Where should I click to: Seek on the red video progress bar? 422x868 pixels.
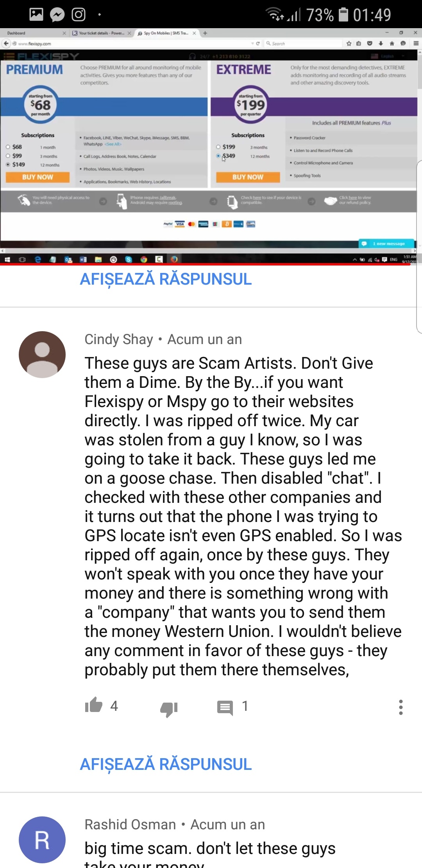pos(205,264)
